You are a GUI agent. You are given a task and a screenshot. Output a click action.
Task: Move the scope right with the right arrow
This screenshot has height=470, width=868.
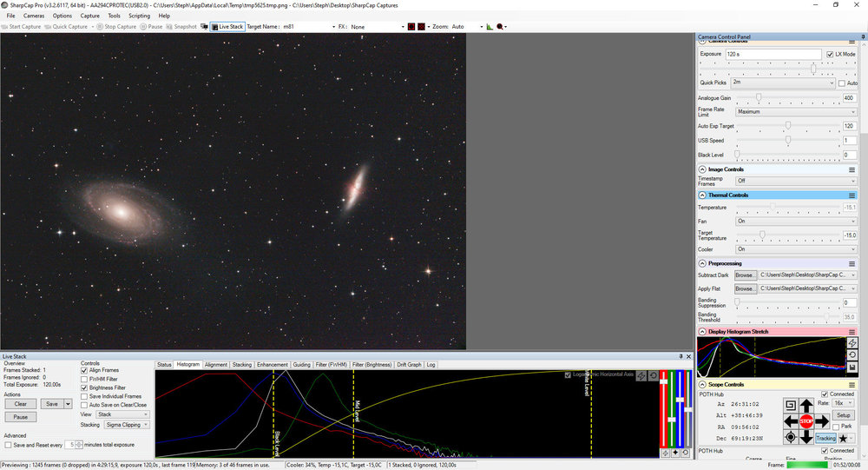point(822,421)
